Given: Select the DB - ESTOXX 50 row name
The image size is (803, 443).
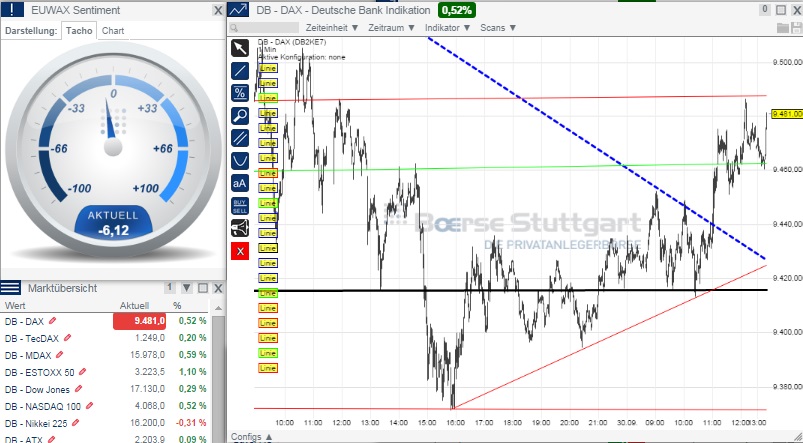Looking at the screenshot, I should pos(39,372).
